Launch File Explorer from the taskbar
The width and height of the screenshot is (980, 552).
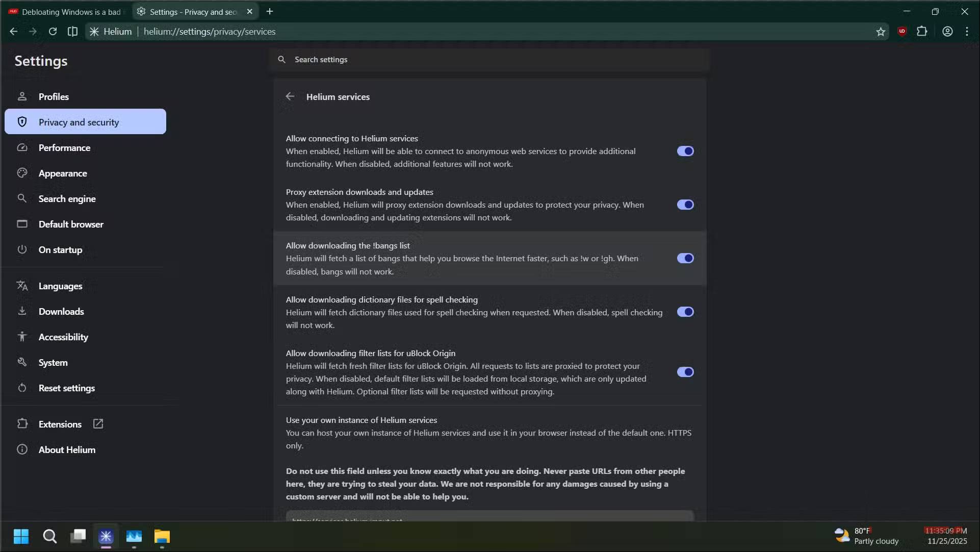[x=162, y=537]
